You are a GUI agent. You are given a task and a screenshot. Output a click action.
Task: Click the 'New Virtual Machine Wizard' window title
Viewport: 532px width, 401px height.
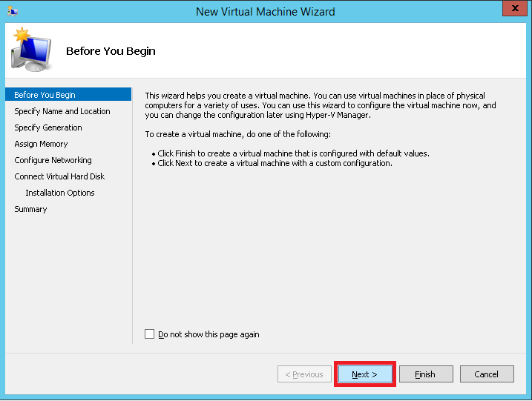266,12
